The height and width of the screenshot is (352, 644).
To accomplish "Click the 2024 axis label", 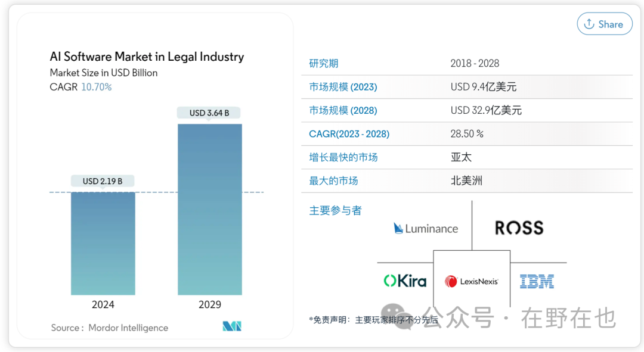I will [x=103, y=304].
